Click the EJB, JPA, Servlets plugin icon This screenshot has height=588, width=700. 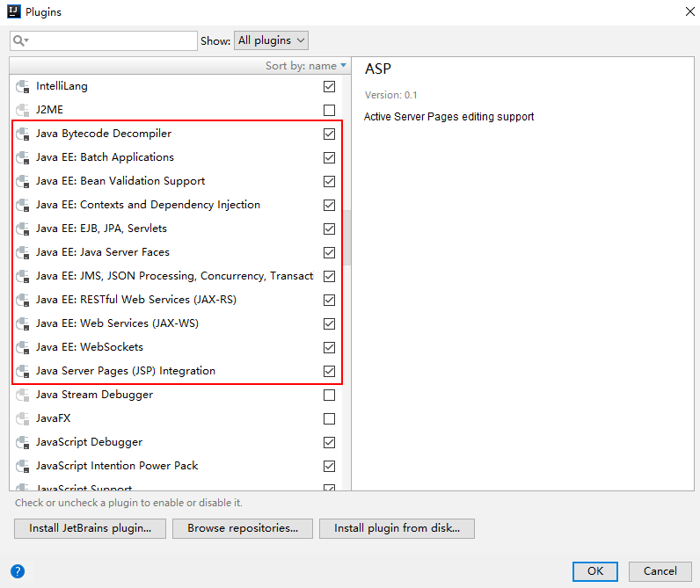click(x=22, y=229)
